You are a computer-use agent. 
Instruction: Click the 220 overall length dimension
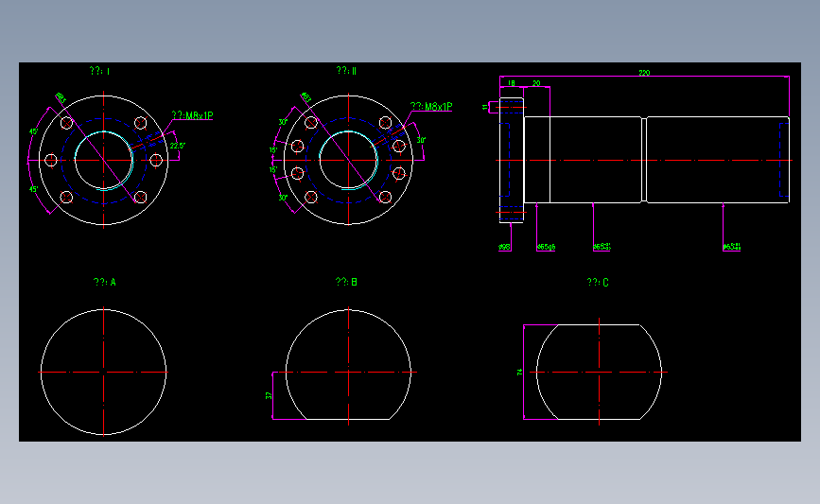[x=644, y=73]
